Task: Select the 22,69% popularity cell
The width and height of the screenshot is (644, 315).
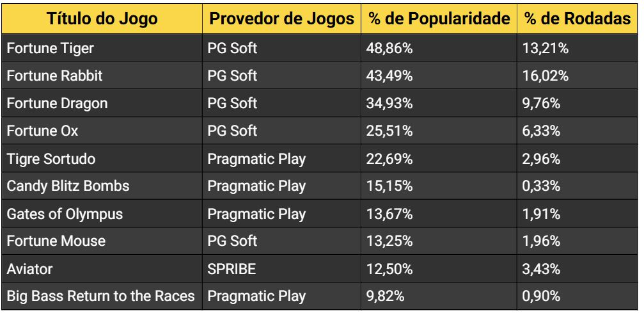Action: pyautogui.click(x=389, y=159)
